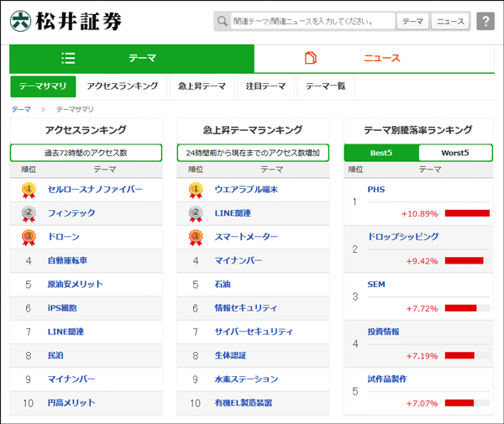504x424 pixels.
Task: Open the セルロースナノファイバー theme link
Action: pos(95,189)
